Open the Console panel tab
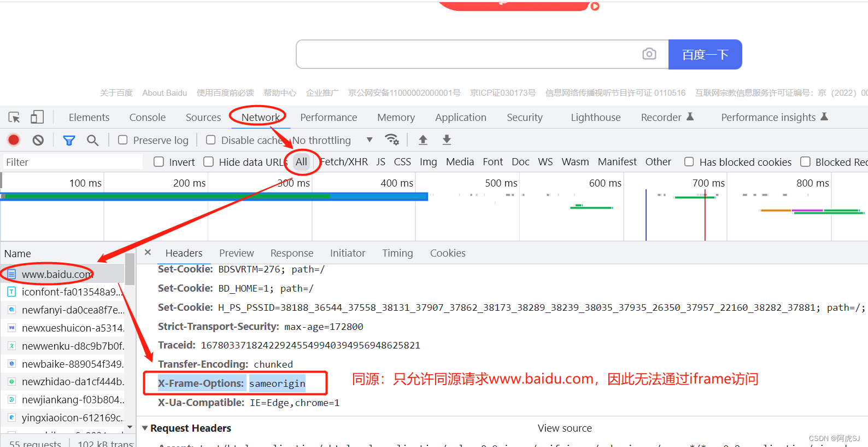The height and width of the screenshot is (447, 868). pyautogui.click(x=148, y=118)
